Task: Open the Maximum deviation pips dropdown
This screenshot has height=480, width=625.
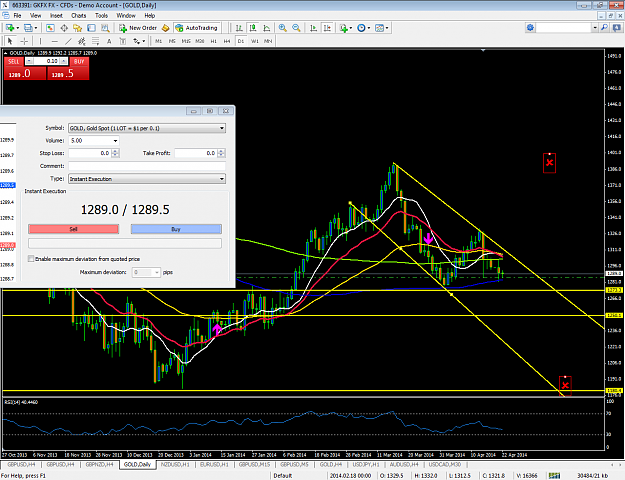Action: (x=146, y=272)
